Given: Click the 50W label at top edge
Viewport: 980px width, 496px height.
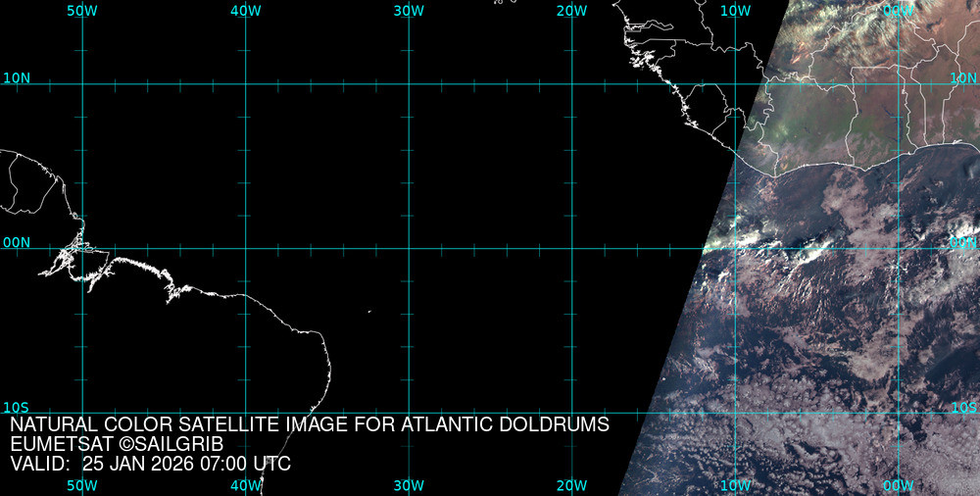Looking at the screenshot, I should (x=82, y=10).
